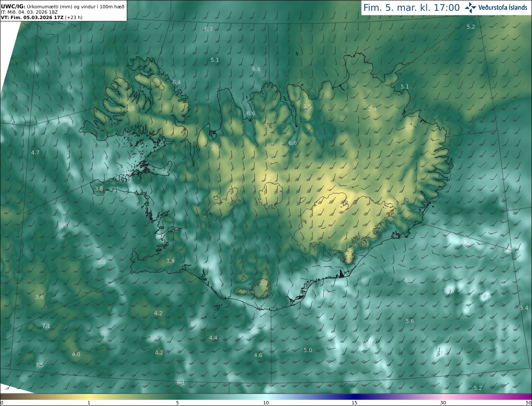Click the 'VT: Fim. 05.03.2026 17Z (+23 h)' line

tap(42, 17)
